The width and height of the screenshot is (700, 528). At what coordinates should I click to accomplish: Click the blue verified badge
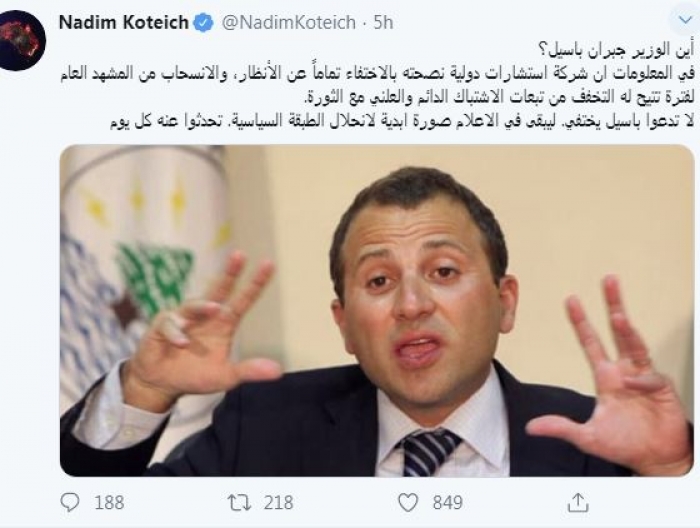coord(205,22)
